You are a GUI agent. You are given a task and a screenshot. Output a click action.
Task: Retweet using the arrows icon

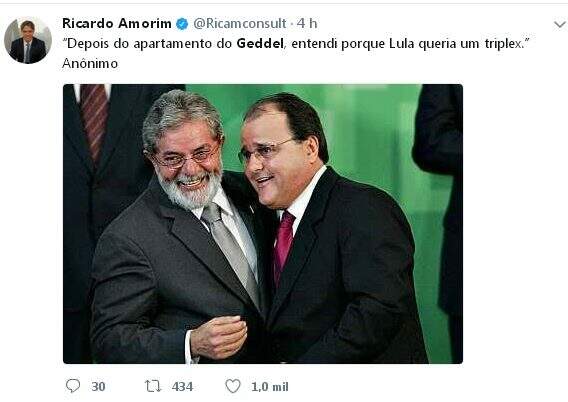point(153,386)
